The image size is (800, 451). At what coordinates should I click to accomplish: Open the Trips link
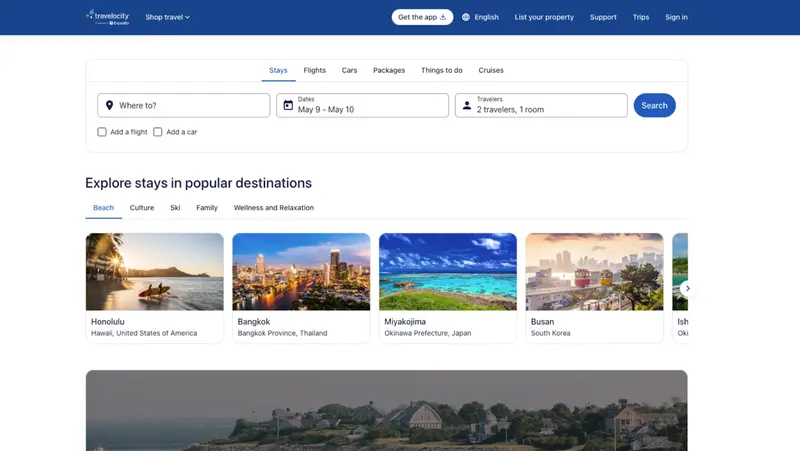[x=641, y=17]
